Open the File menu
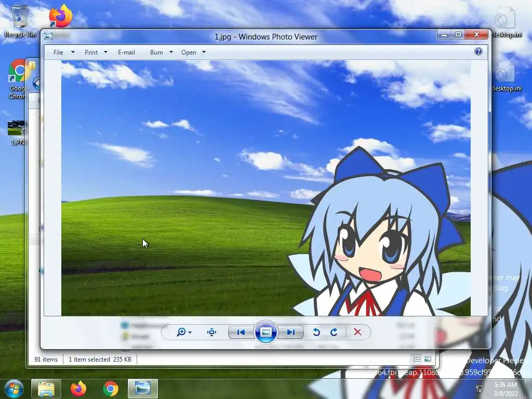532x399 pixels. [58, 52]
